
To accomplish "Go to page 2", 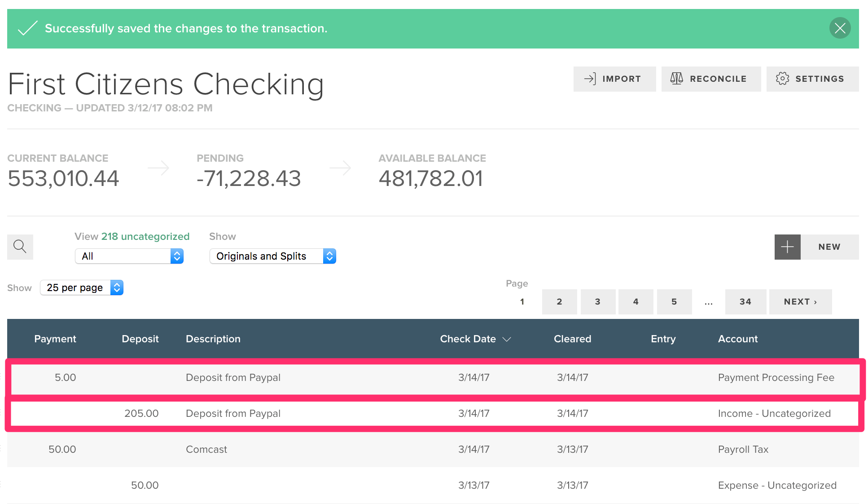I will (x=559, y=301).
